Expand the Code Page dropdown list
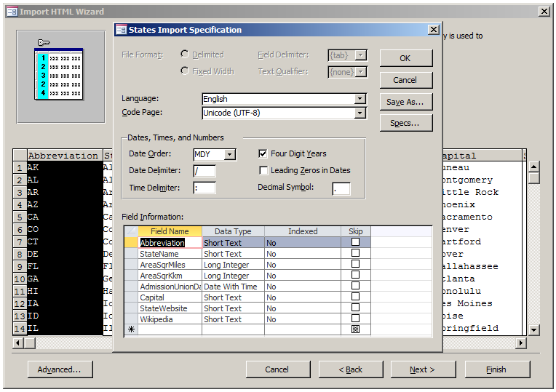Image resolution: width=556 pixels, height=392 pixels. 360,113
